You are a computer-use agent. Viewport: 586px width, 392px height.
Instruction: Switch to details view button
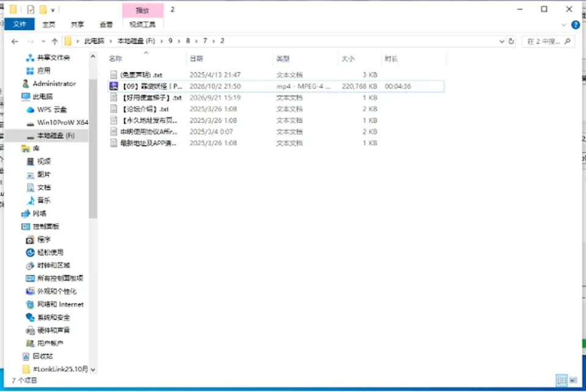click(x=562, y=380)
